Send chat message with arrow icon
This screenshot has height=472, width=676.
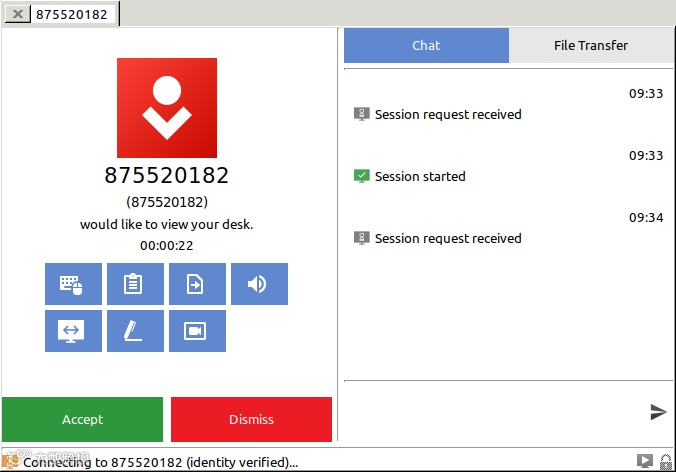point(658,412)
